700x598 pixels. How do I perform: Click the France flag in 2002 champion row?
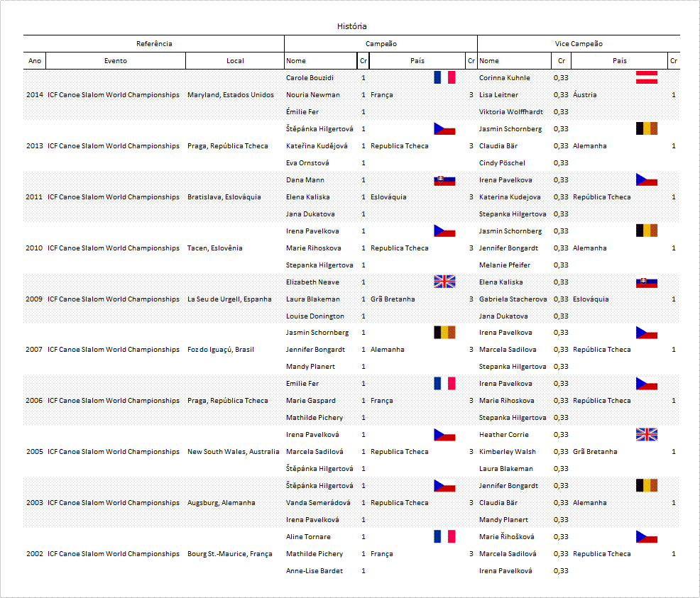click(x=444, y=536)
